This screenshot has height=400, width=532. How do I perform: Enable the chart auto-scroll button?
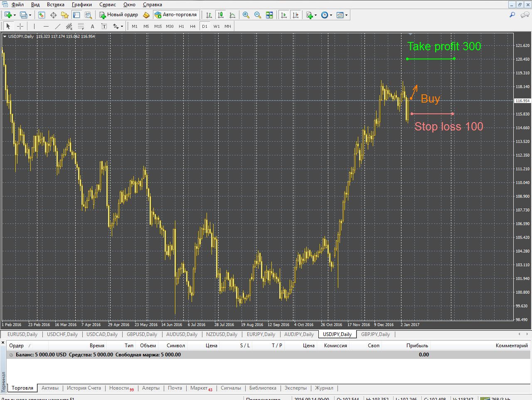coord(284,15)
